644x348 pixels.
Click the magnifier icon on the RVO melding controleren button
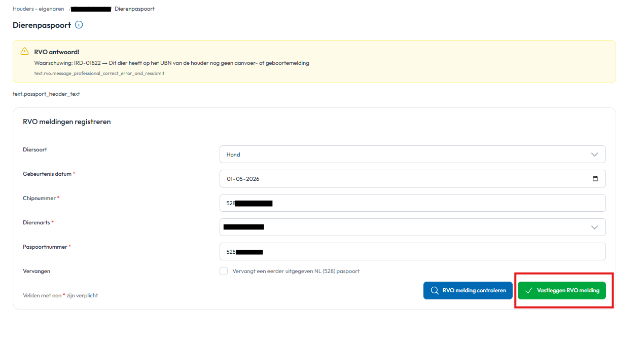[x=435, y=291]
